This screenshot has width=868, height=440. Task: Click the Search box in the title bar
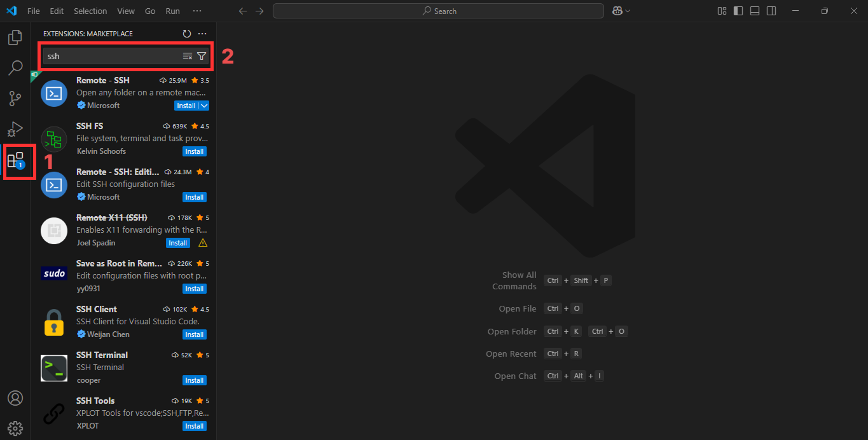pyautogui.click(x=437, y=11)
